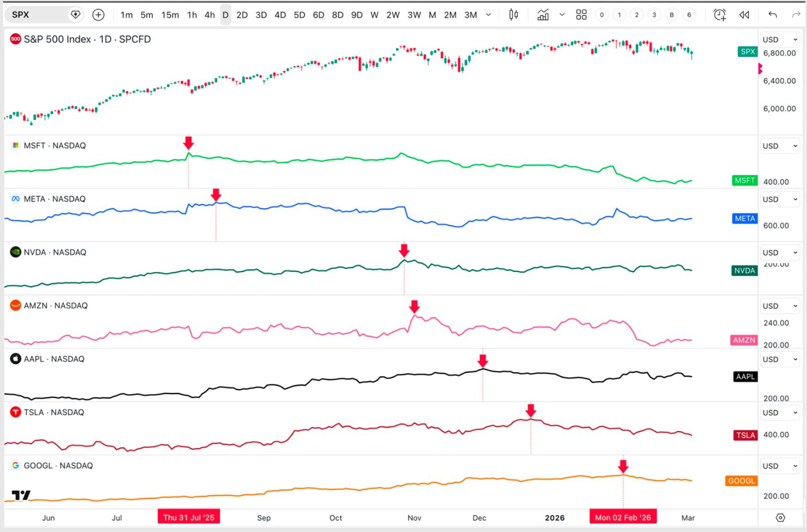
Task: Click the green SPX price scale tag
Action: (748, 51)
